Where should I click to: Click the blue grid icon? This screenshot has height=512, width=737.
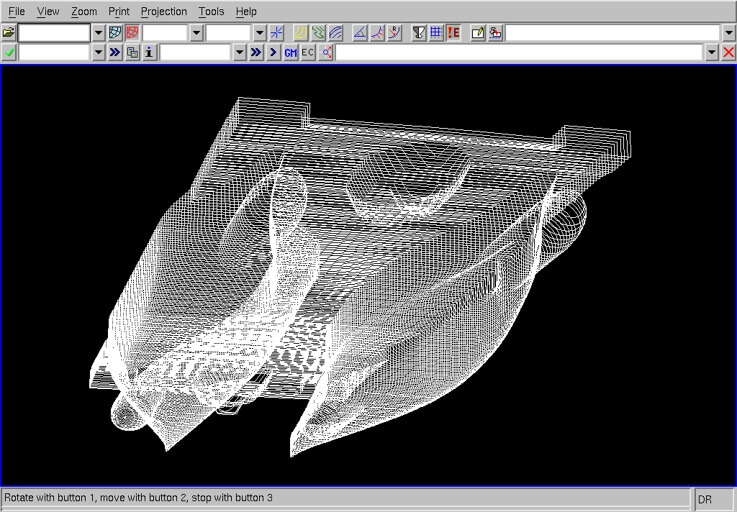(x=436, y=33)
